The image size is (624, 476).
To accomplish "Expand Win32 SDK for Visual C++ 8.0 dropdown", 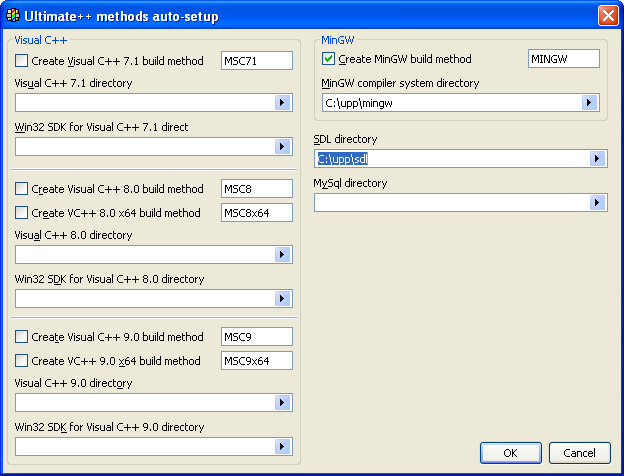I will coord(282,299).
